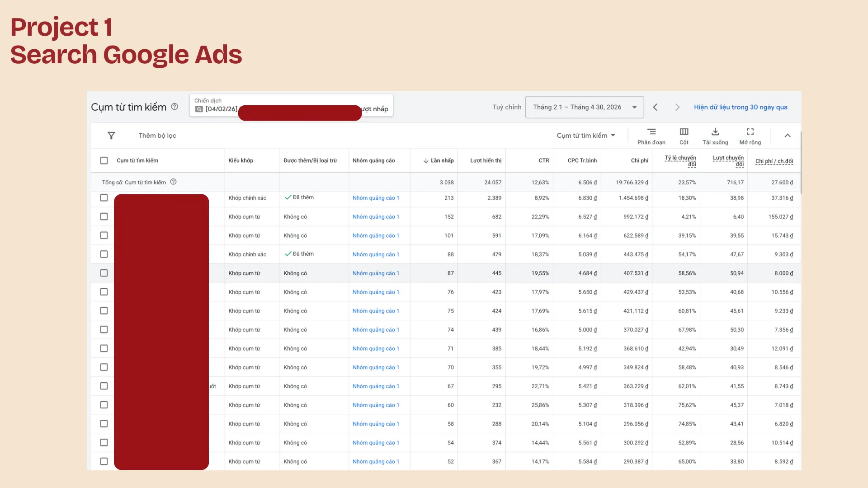868x488 pixels.
Task: Tick the checkbox for the row with 60 clicks
Action: 104,405
